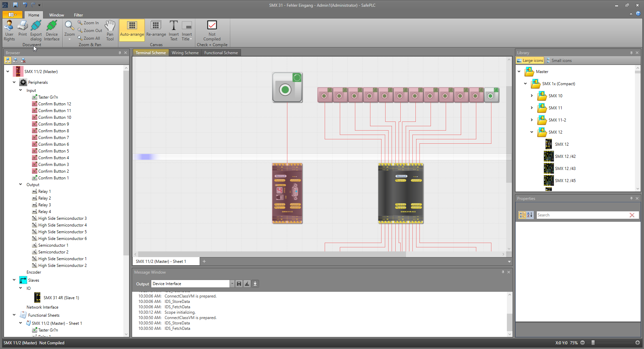Select the red SMX11/2 module on canvas
Screen dimensions: 644x349
287,193
